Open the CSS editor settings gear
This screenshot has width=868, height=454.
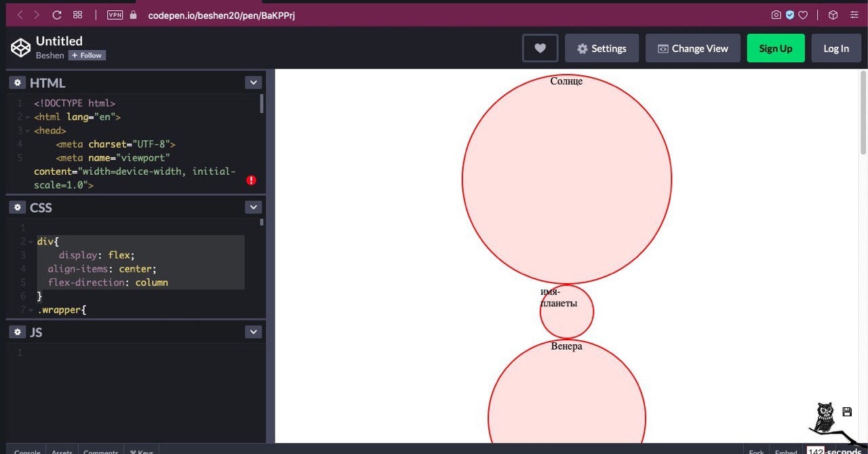(x=17, y=207)
